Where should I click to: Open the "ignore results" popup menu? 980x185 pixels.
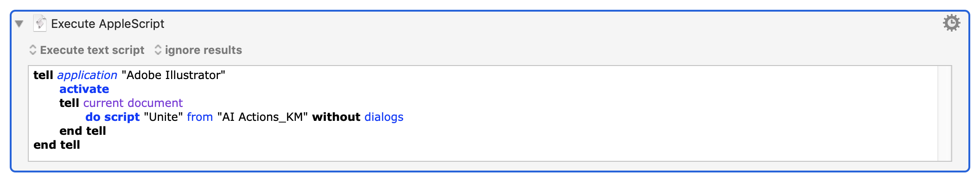click(x=198, y=50)
